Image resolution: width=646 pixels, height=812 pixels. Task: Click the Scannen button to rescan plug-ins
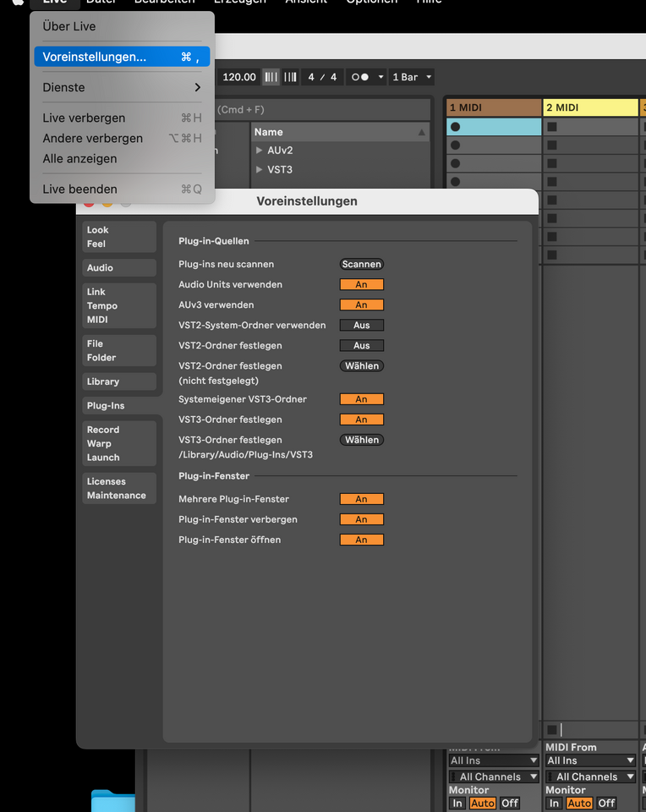pos(361,264)
